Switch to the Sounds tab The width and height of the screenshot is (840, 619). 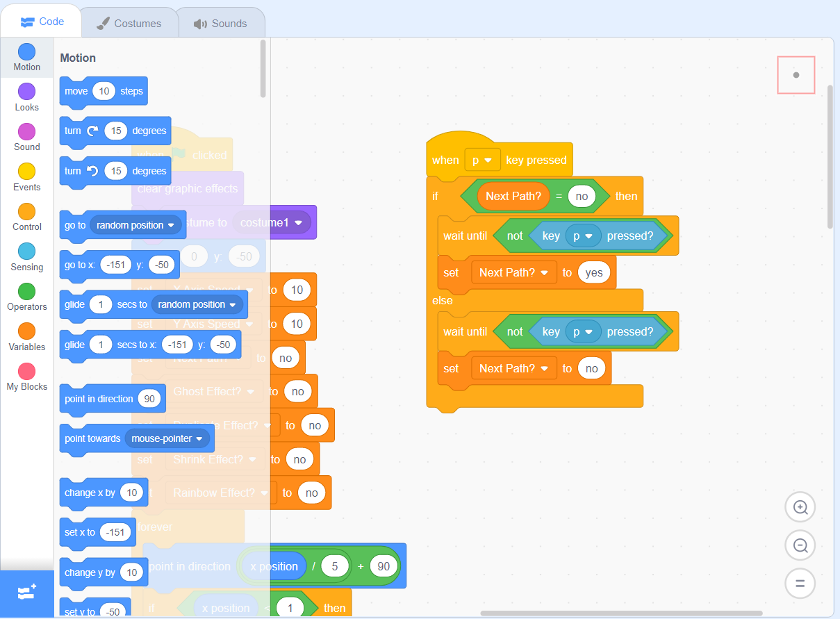(x=221, y=22)
